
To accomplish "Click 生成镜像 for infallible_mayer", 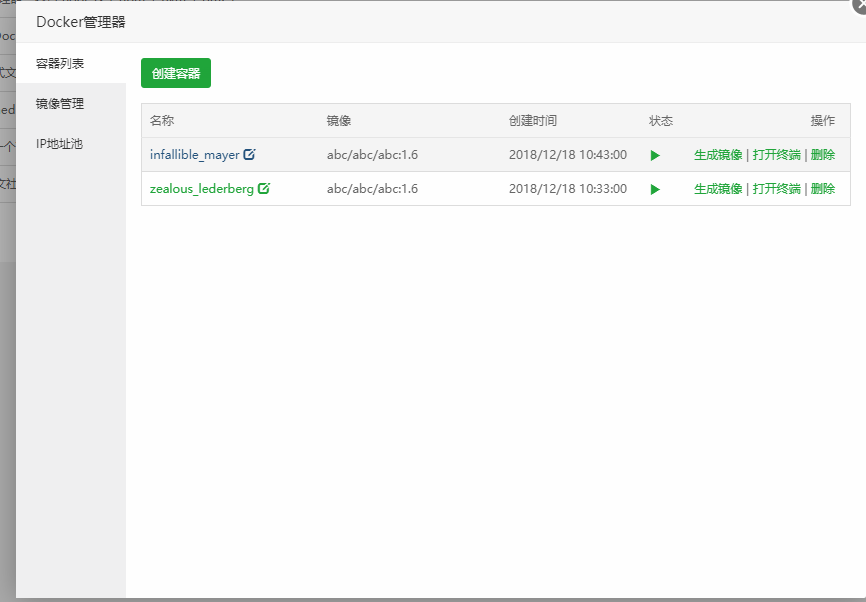I will (x=718, y=155).
